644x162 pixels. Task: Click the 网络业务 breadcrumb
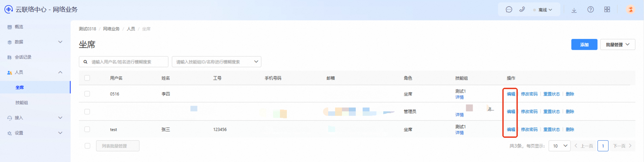pos(111,29)
